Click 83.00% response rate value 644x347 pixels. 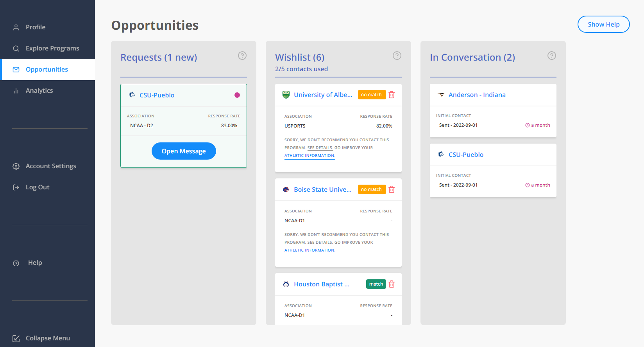coord(229,126)
